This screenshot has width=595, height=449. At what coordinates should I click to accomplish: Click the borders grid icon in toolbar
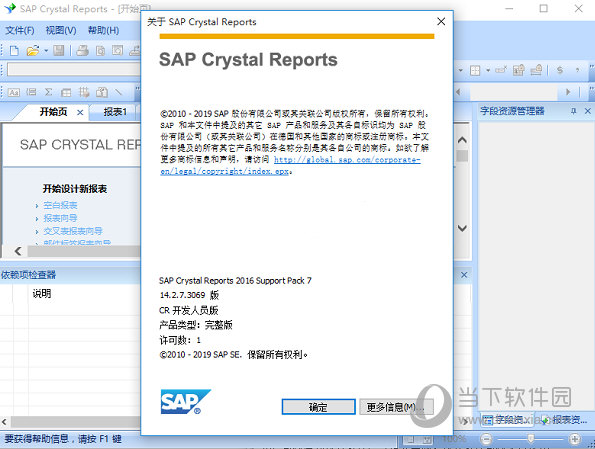[475, 71]
